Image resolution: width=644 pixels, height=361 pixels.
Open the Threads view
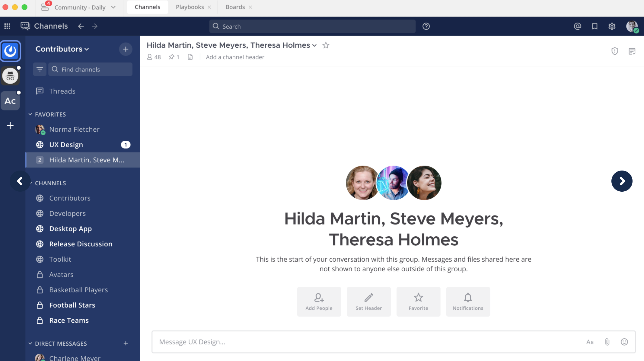(x=62, y=91)
